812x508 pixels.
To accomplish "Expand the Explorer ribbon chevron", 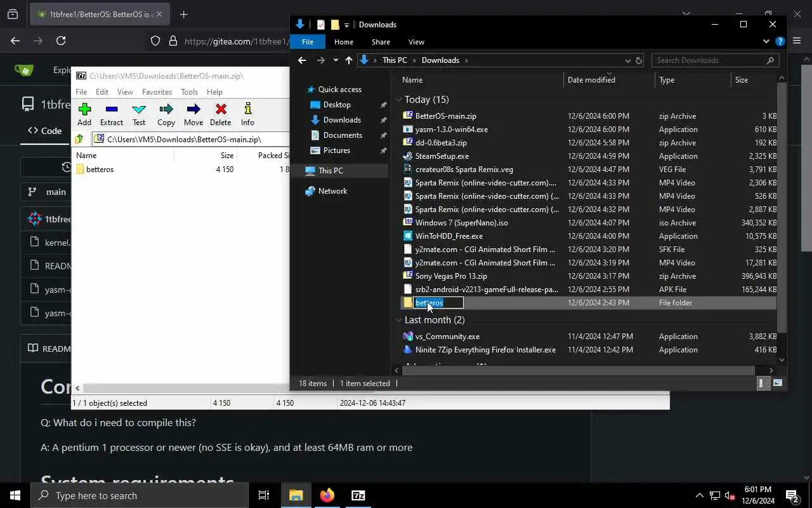I will pyautogui.click(x=766, y=42).
